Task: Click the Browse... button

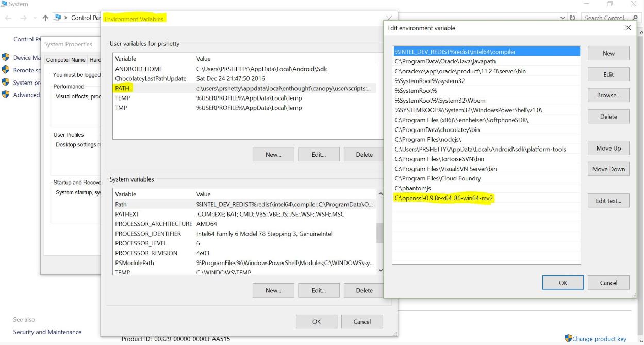Action: point(608,95)
